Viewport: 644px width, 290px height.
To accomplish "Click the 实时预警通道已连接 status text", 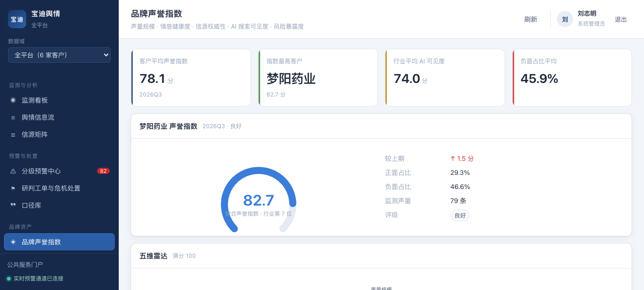I will click(x=38, y=278).
